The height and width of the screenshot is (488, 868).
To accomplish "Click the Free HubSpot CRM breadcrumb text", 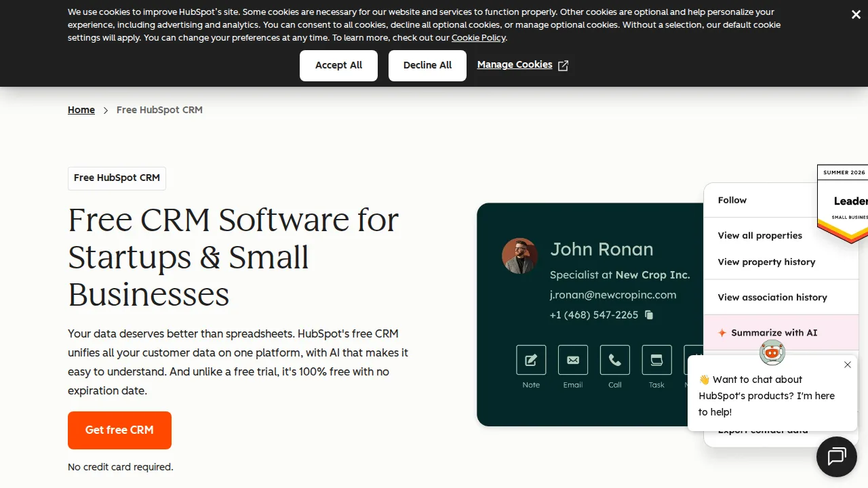I will pyautogui.click(x=159, y=110).
